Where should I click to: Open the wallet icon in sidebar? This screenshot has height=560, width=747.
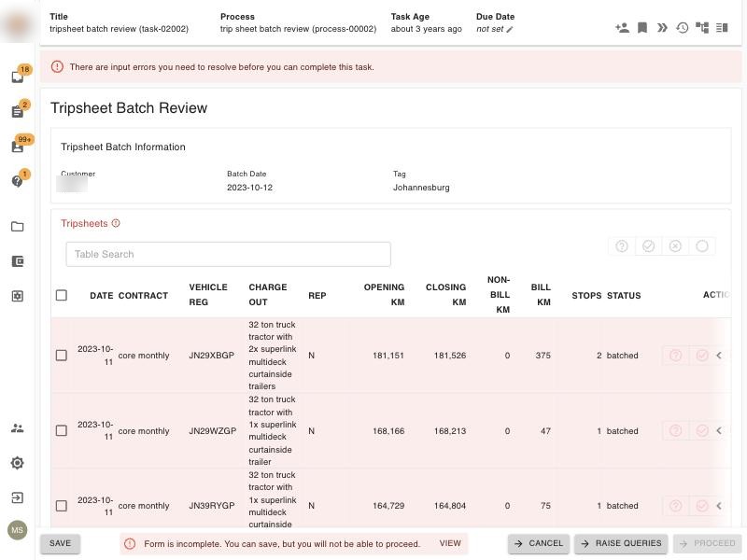(18, 261)
